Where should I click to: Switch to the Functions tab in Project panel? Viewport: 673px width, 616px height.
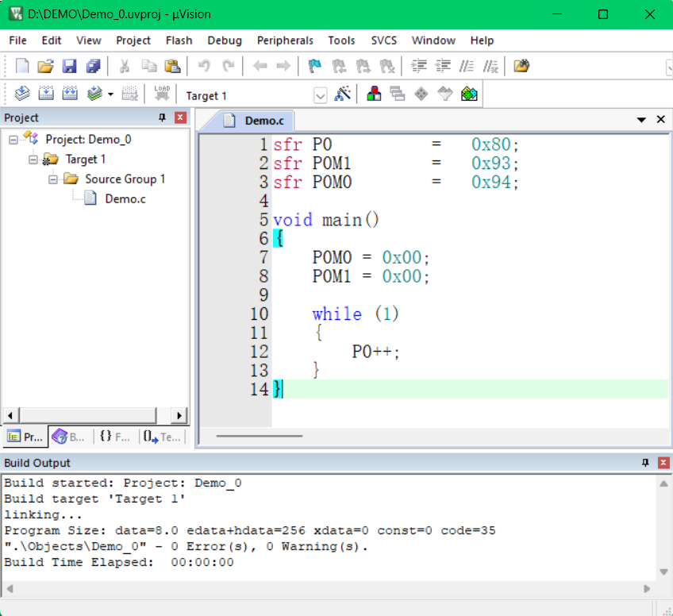point(116,437)
